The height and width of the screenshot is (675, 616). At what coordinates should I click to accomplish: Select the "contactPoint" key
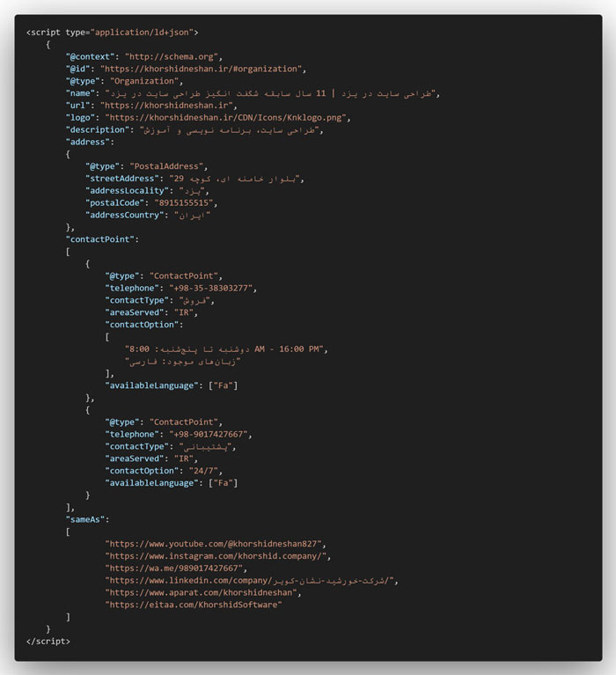pos(100,239)
